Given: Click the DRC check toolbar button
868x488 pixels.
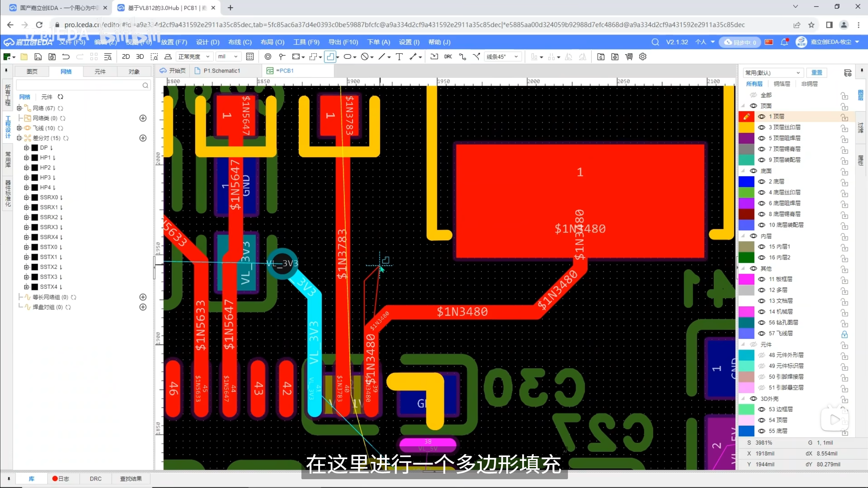Looking at the screenshot, I should (448, 57).
